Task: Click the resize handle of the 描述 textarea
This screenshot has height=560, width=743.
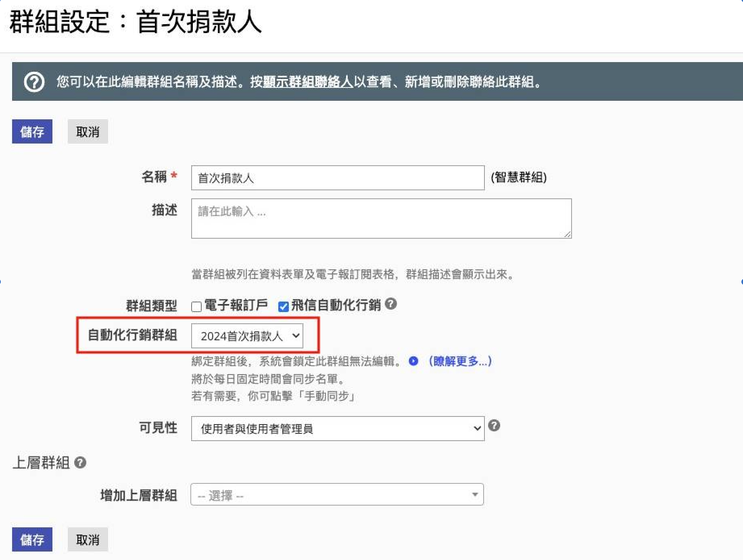Action: tap(568, 234)
